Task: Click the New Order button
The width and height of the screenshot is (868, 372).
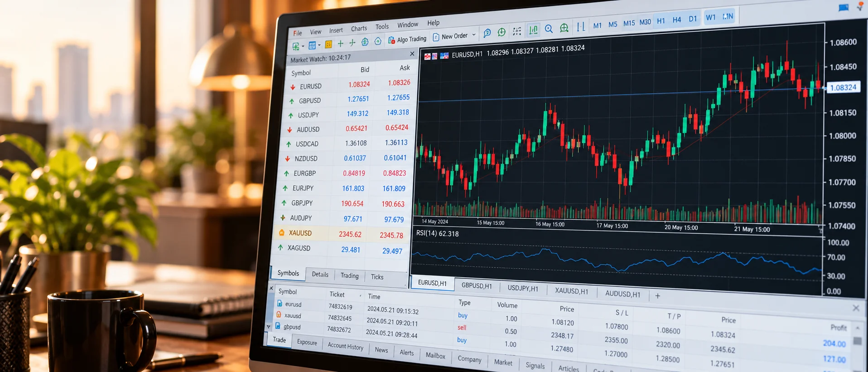Action: [x=450, y=36]
